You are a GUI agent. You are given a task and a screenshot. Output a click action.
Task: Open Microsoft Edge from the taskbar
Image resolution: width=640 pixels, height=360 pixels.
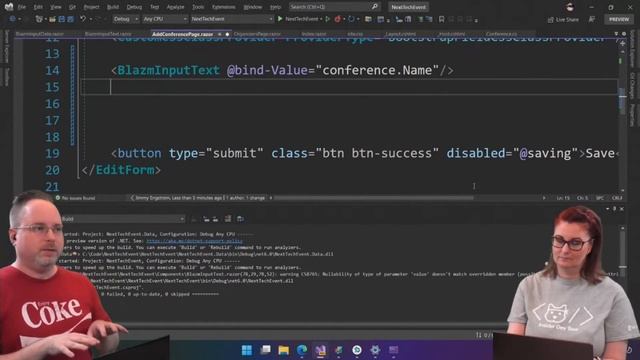tap(302, 350)
